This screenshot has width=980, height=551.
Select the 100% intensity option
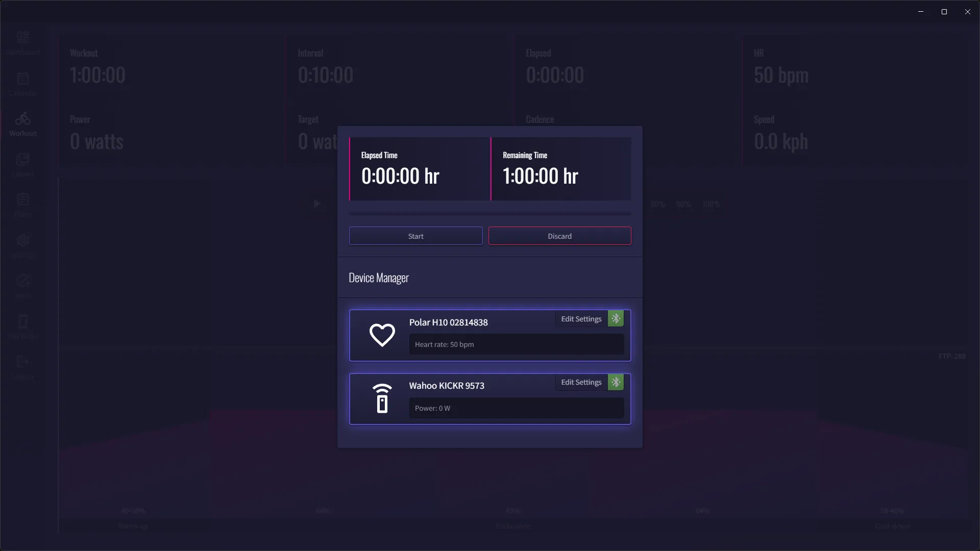tap(710, 204)
